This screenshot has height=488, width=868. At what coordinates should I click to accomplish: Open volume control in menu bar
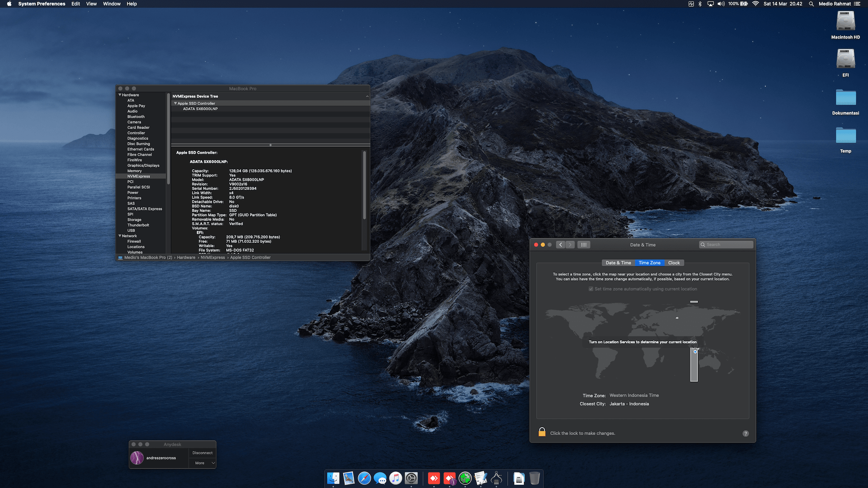point(721,4)
